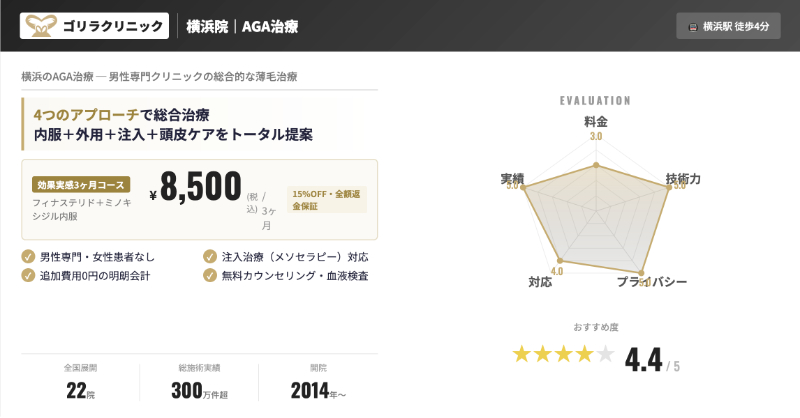Image resolution: width=800 pixels, height=418 pixels.
Task: Click the train icon beside 横浜駅
Action: pyautogui.click(x=693, y=26)
